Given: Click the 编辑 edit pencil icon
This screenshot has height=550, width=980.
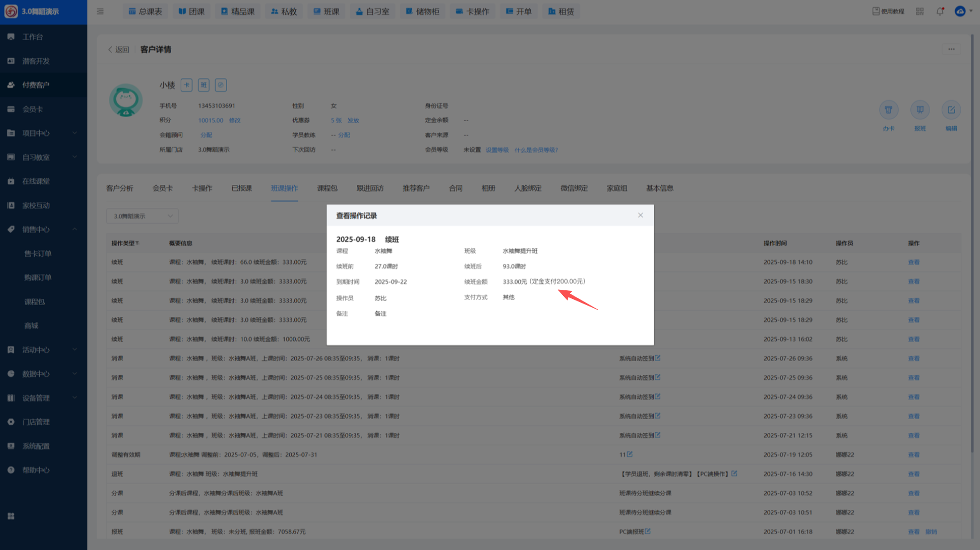Looking at the screenshot, I should (950, 110).
